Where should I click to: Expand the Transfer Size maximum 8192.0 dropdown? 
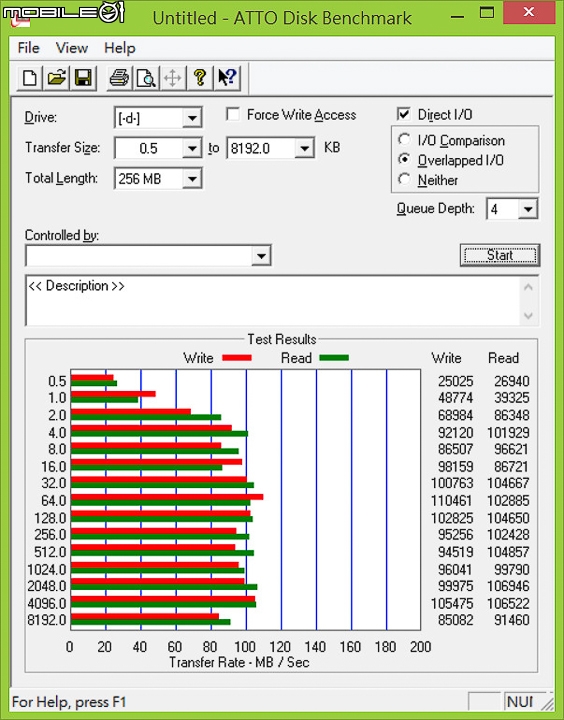305,148
